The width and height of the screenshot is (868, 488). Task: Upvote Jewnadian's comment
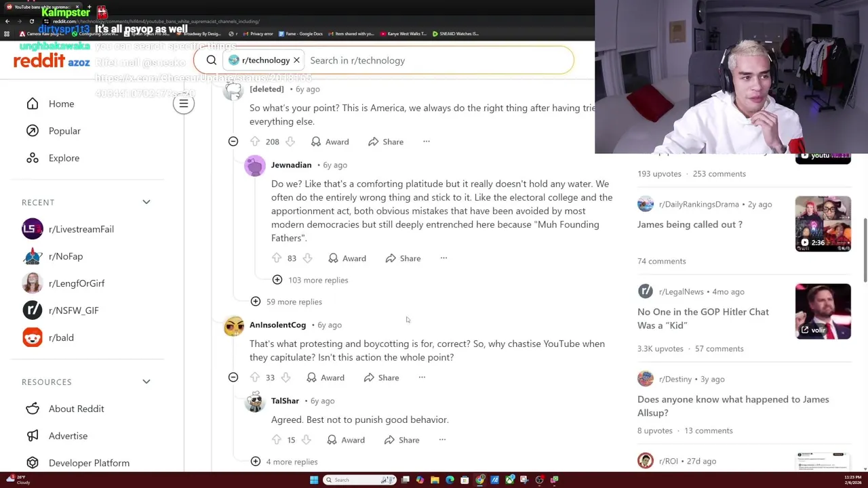[277, 258]
